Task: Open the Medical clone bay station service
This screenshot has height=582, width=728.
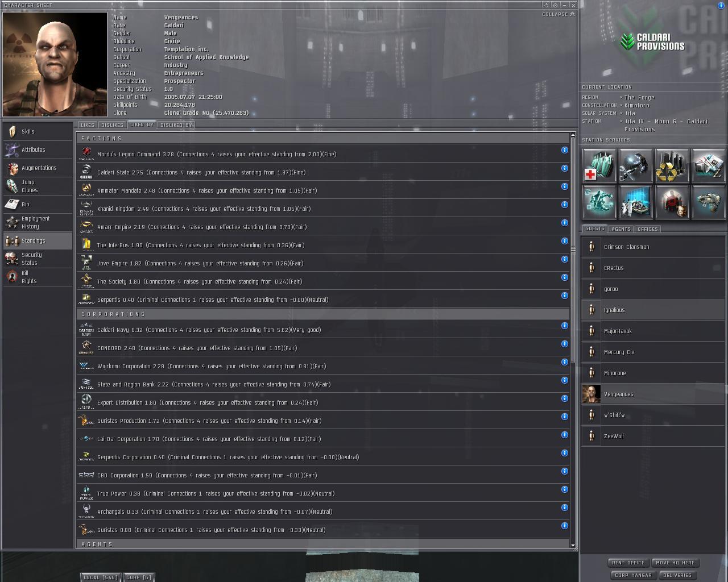Action: (x=599, y=166)
